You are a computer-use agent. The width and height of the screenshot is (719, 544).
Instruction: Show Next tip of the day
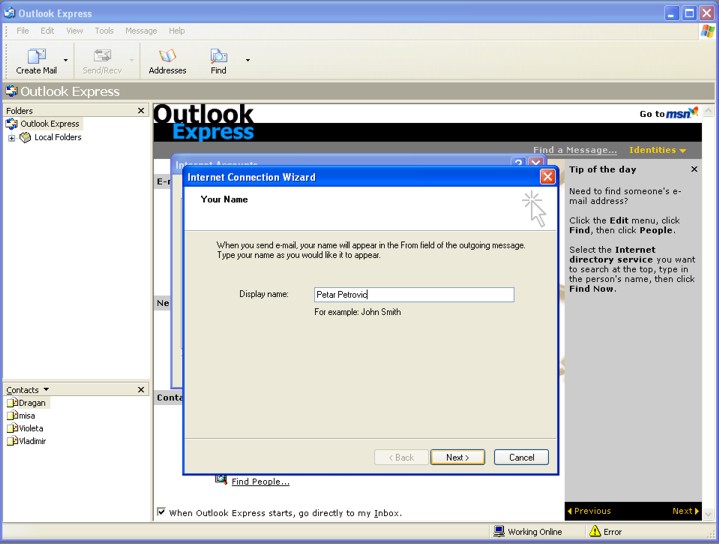click(x=686, y=511)
